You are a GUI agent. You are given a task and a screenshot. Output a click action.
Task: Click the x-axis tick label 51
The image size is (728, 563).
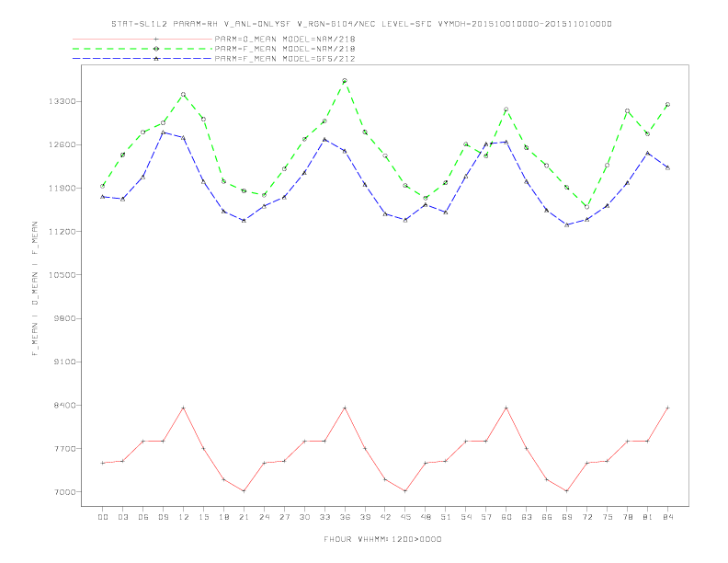[446, 517]
